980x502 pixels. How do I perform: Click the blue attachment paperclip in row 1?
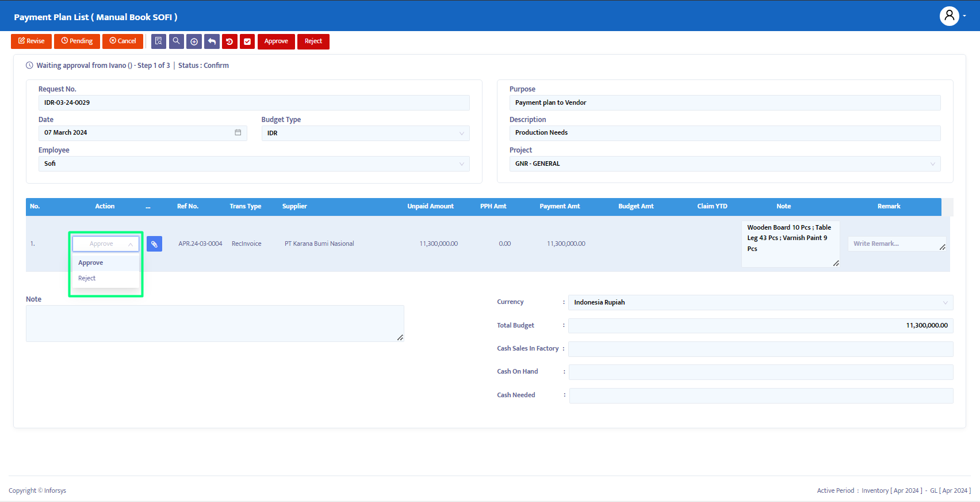[154, 244]
